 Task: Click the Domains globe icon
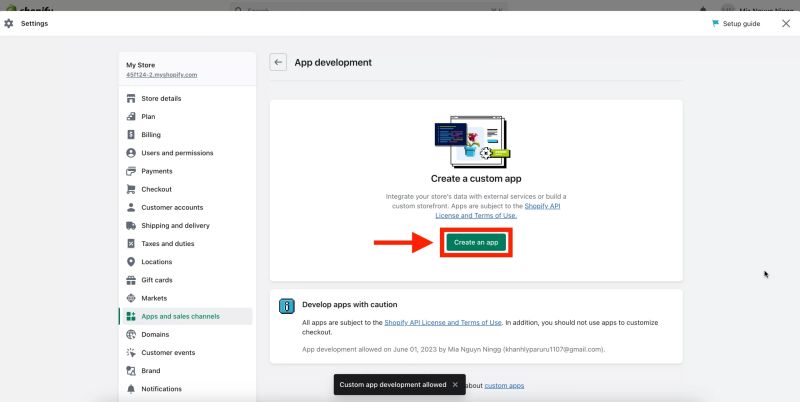point(131,335)
